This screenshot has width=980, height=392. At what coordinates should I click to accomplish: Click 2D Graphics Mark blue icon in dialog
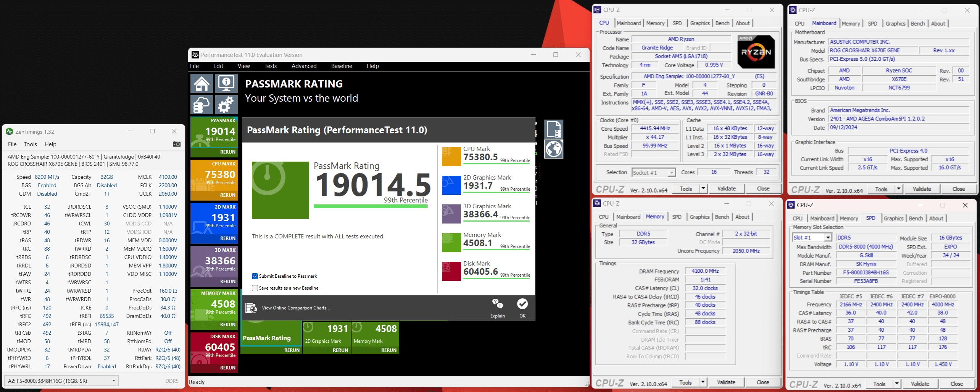coord(451,185)
